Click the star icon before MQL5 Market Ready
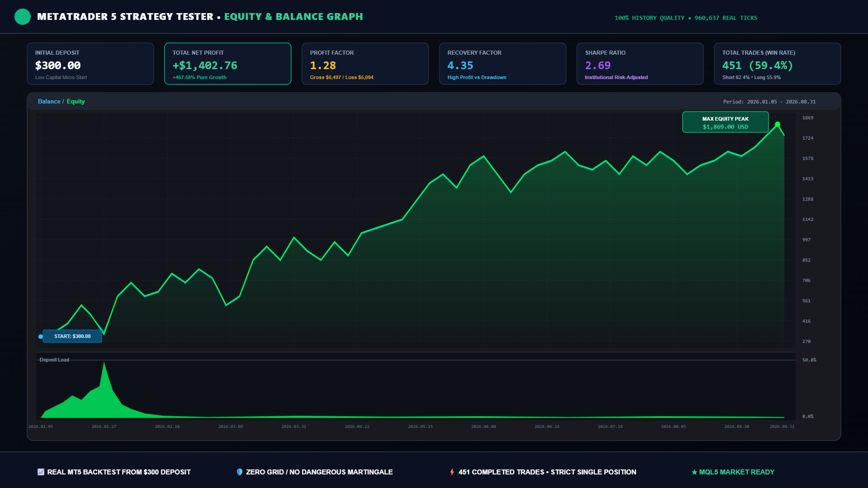The width and height of the screenshot is (868, 488). 694,472
